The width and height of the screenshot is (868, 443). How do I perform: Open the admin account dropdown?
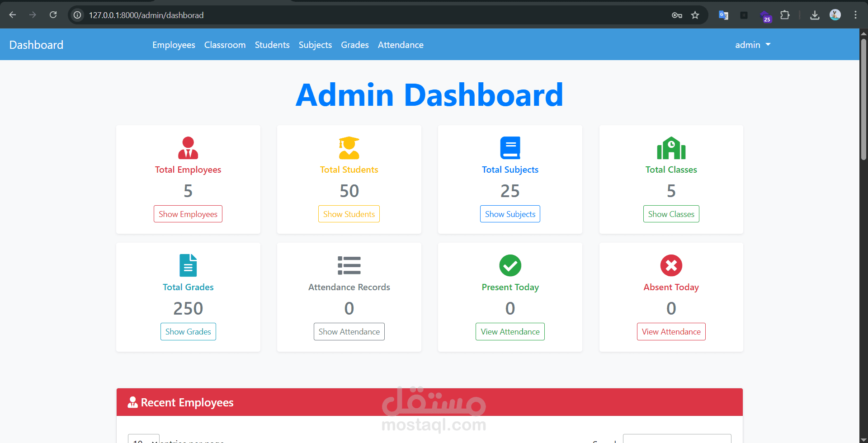(753, 45)
